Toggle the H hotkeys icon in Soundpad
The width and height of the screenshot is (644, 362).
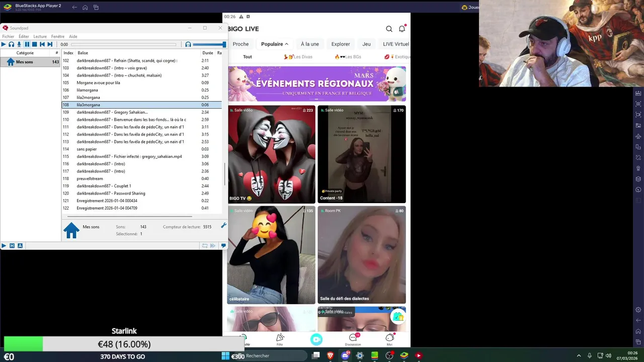click(12, 246)
